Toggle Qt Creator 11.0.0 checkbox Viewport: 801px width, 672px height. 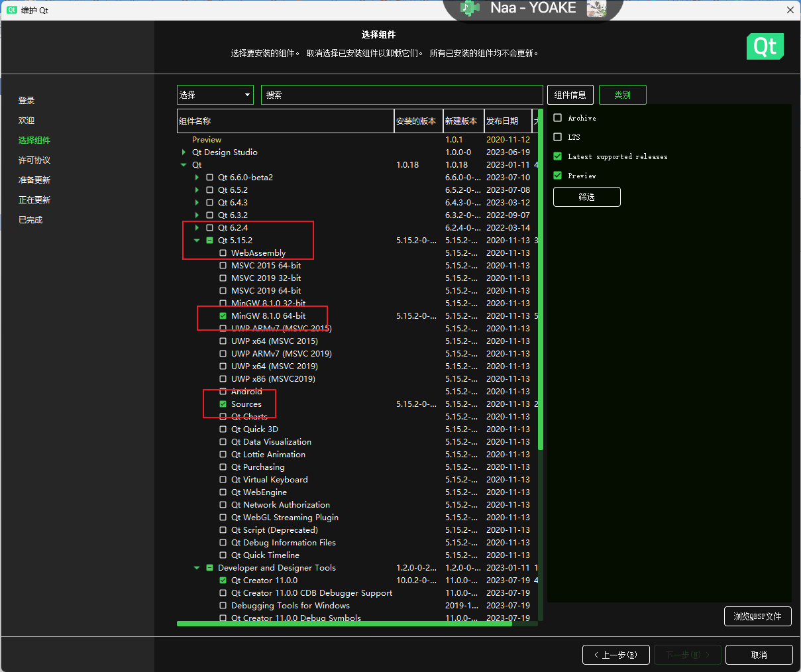(x=223, y=581)
